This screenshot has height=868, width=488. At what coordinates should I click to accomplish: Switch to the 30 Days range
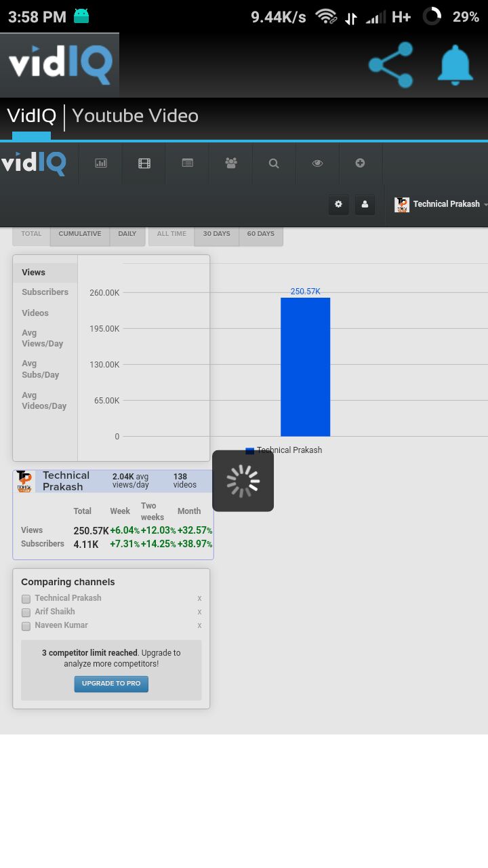216,234
